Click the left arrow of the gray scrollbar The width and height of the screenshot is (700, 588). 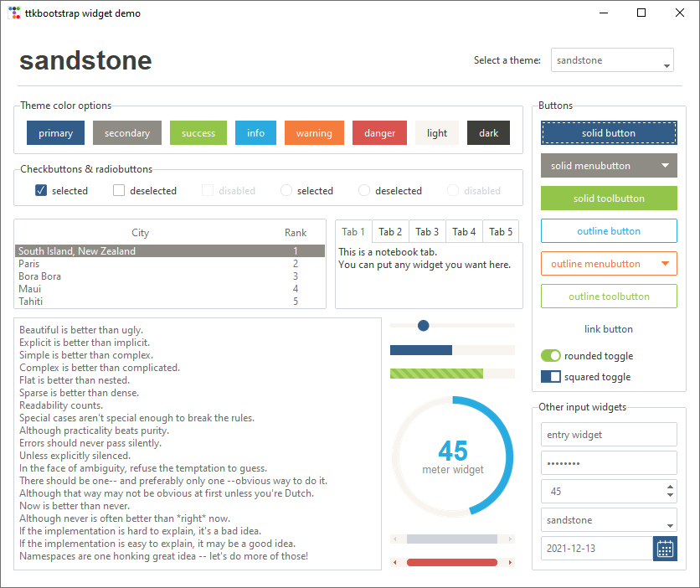click(x=394, y=539)
